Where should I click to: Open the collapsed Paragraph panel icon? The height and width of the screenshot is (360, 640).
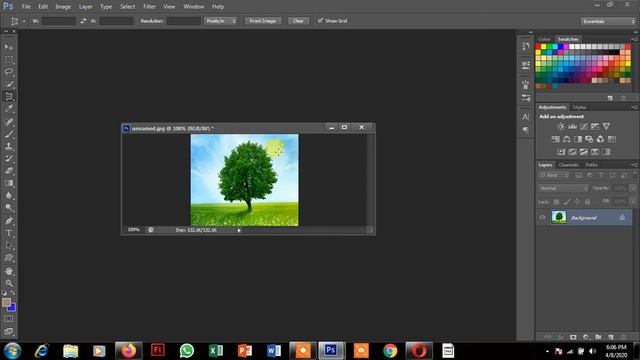pyautogui.click(x=526, y=130)
